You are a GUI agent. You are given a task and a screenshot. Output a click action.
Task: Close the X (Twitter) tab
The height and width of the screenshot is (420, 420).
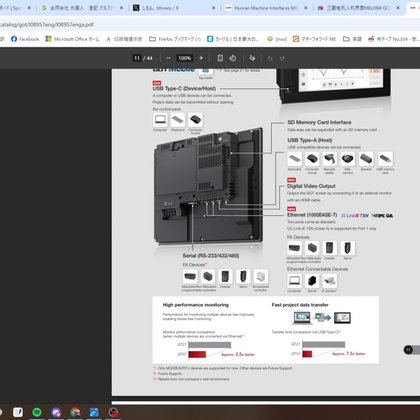(x=214, y=8)
